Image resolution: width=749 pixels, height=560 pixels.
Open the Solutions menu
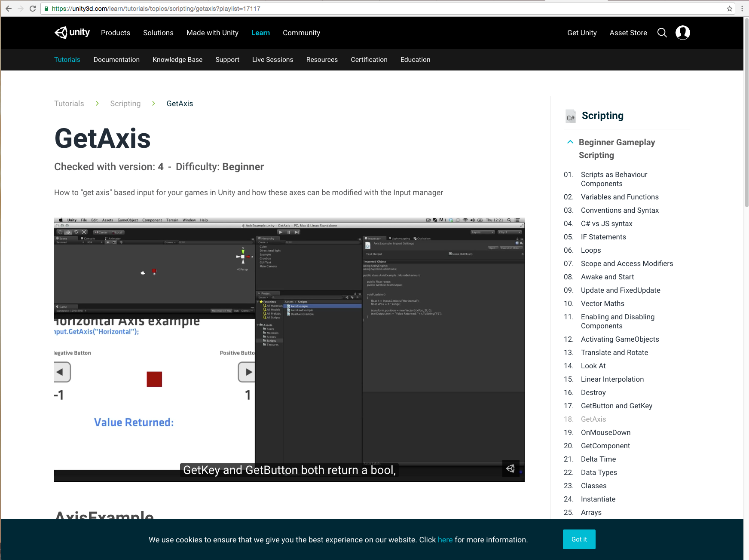[x=158, y=33]
